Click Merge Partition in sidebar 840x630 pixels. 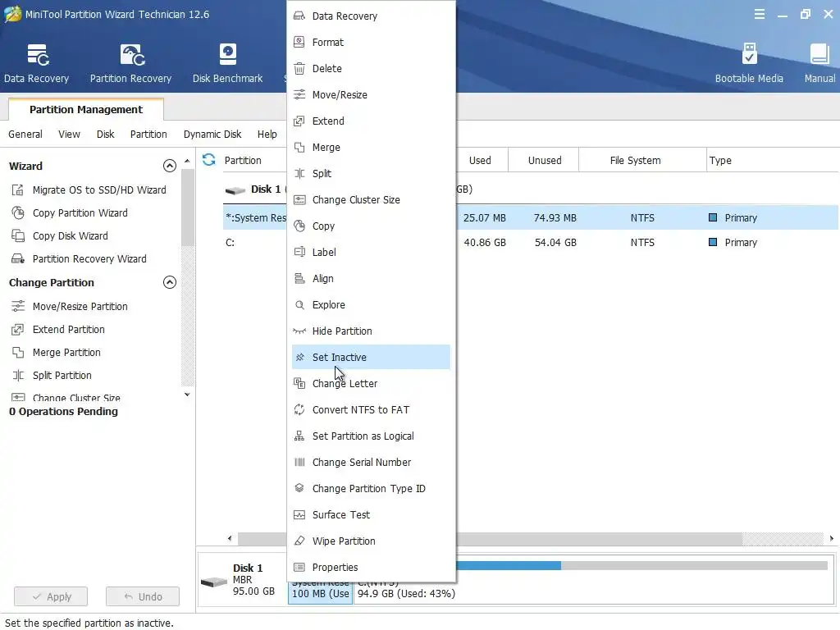57,353
